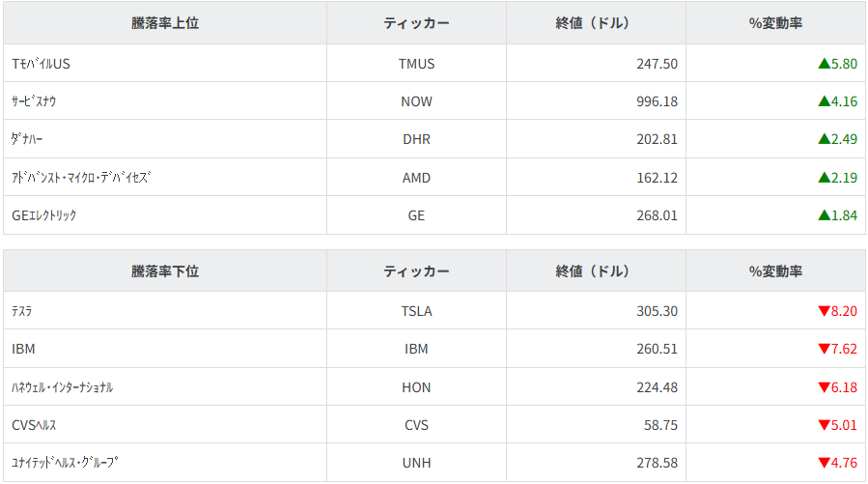Select the 騰落率上位 column header
The height and width of the screenshot is (484, 868).
pos(165,23)
